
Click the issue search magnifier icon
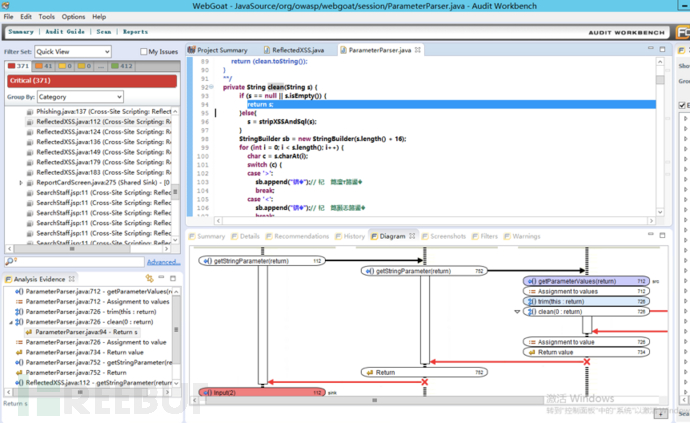pyautogui.click(x=8, y=262)
